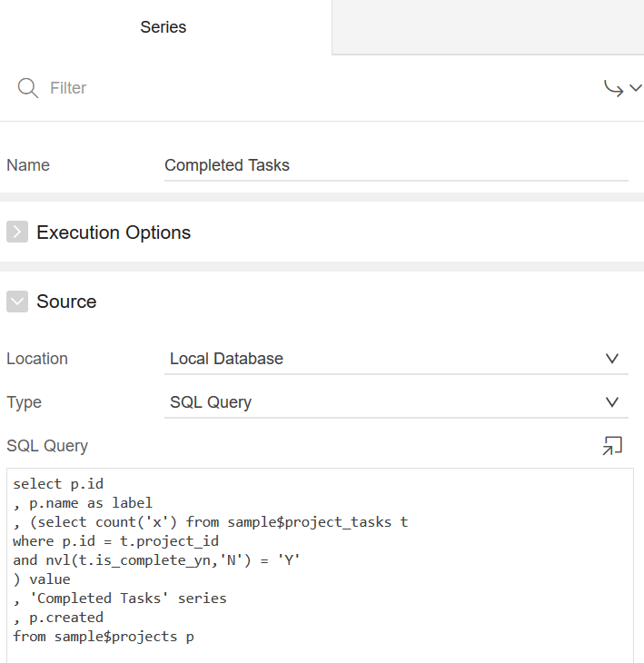Click the SQL Query property label
Screen dimensions: 644x663
[x=47, y=446]
